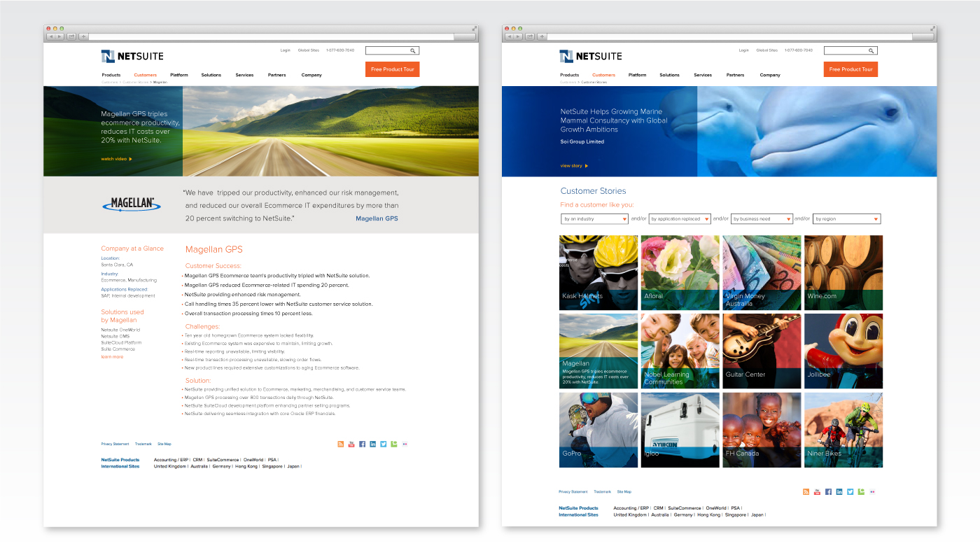Click the browser back arrow in the Magellan window

point(51,36)
